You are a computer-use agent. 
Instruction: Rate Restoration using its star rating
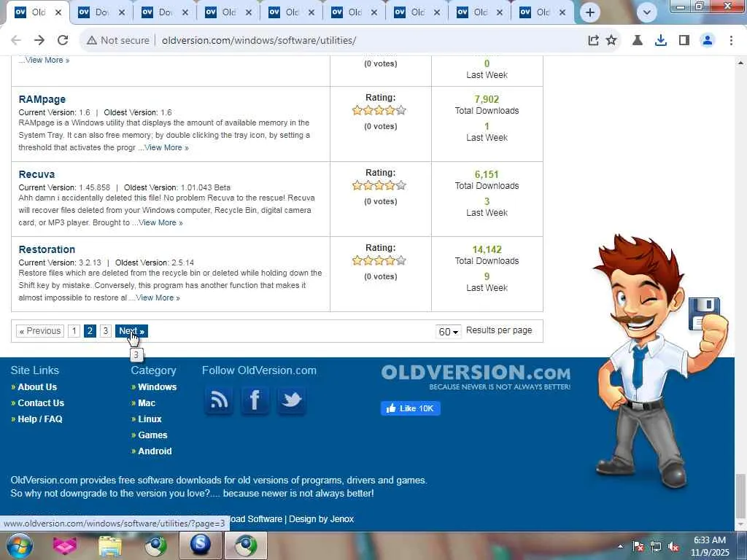pos(379,260)
